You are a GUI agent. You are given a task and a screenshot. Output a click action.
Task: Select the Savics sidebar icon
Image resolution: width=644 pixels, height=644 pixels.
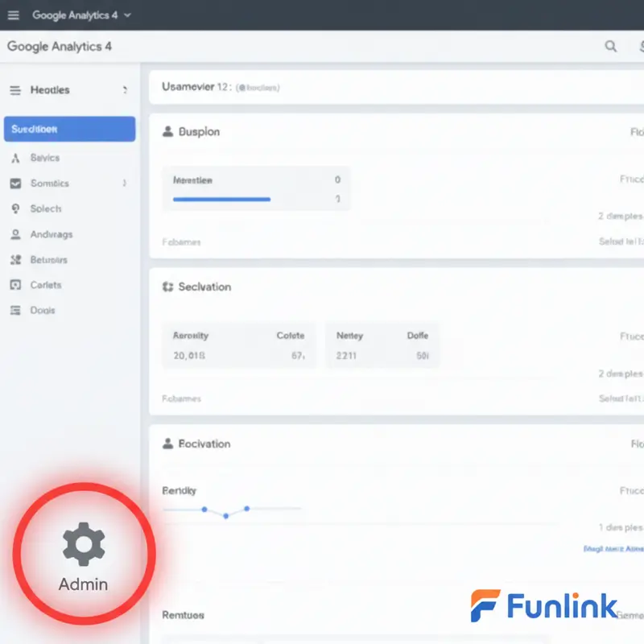(x=18, y=158)
